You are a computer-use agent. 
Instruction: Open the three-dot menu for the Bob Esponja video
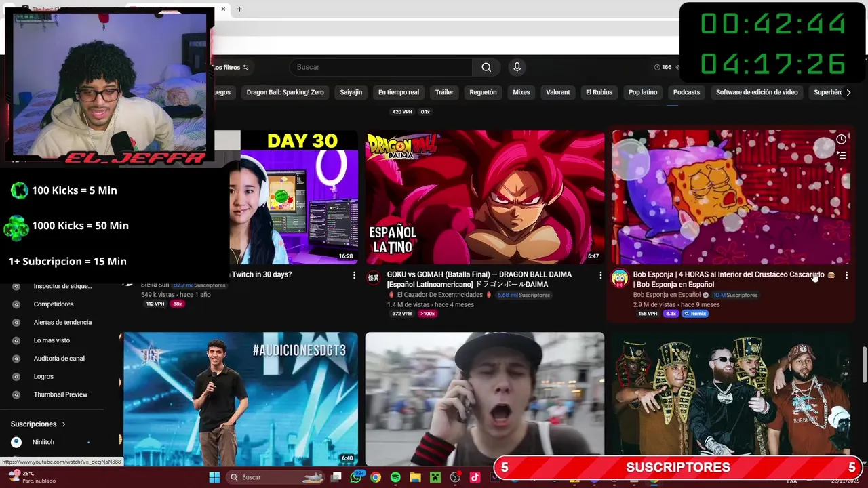[x=846, y=275]
